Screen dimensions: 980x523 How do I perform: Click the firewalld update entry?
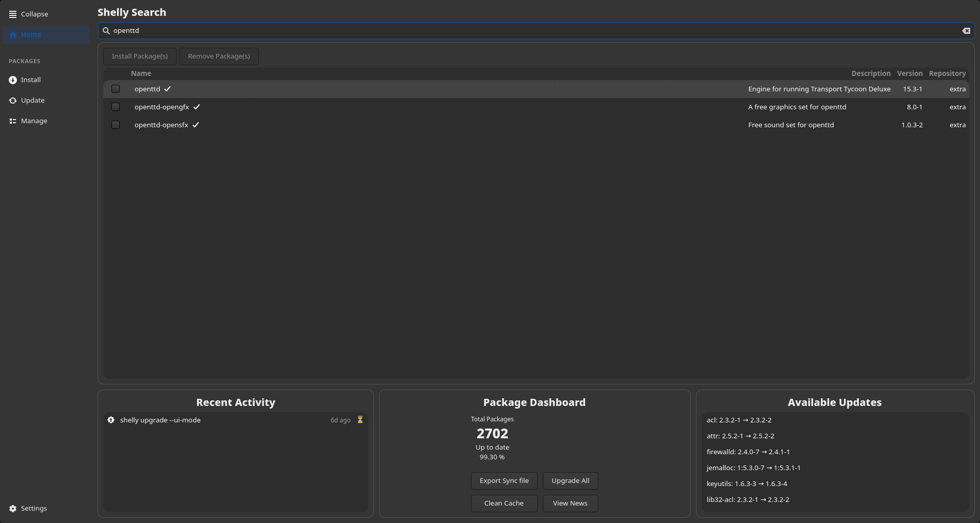pos(748,452)
